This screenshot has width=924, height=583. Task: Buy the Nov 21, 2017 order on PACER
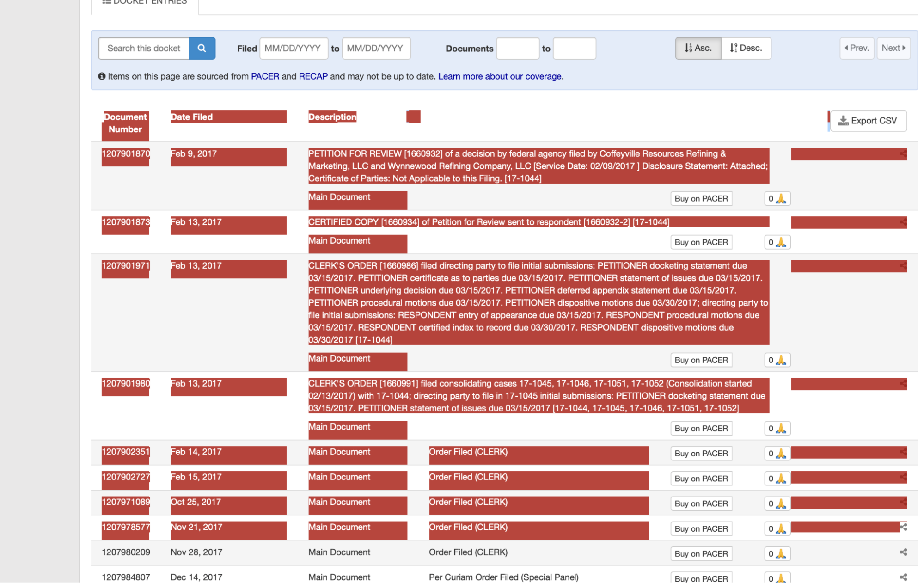click(x=701, y=528)
